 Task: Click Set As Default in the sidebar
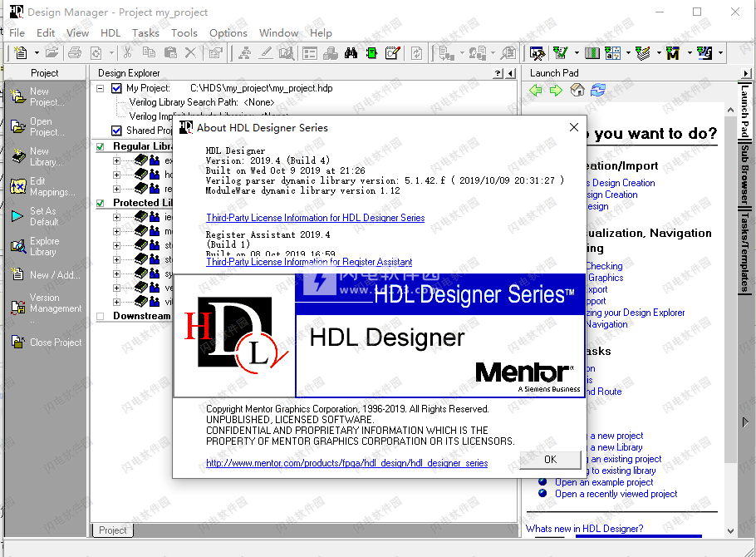click(35, 216)
